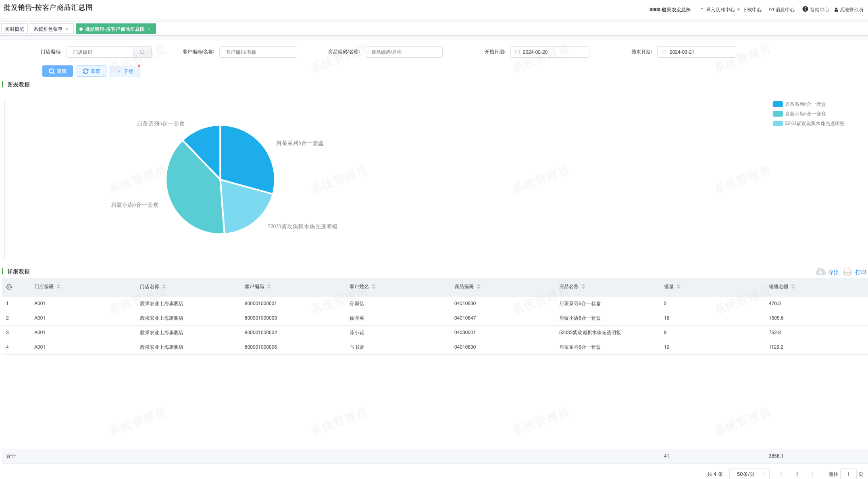The height and width of the screenshot is (479, 868).
Task: Open 导入队列中心 upload icon
Action: click(x=702, y=10)
